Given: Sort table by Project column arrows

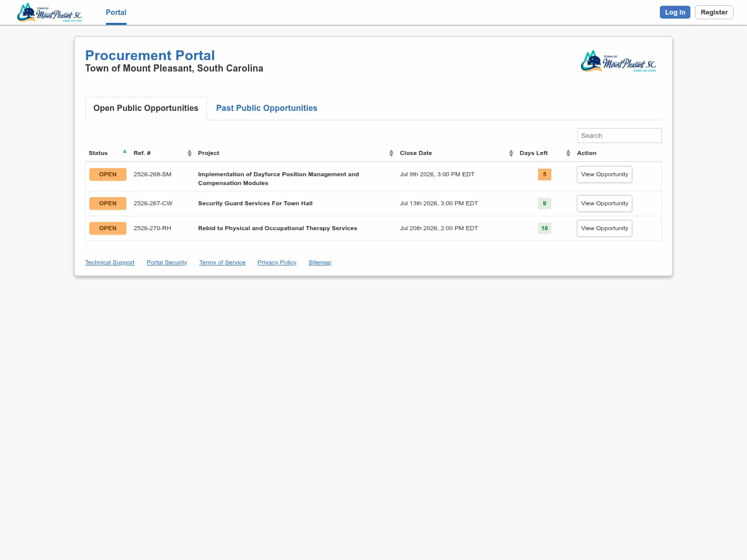Looking at the screenshot, I should (391, 153).
